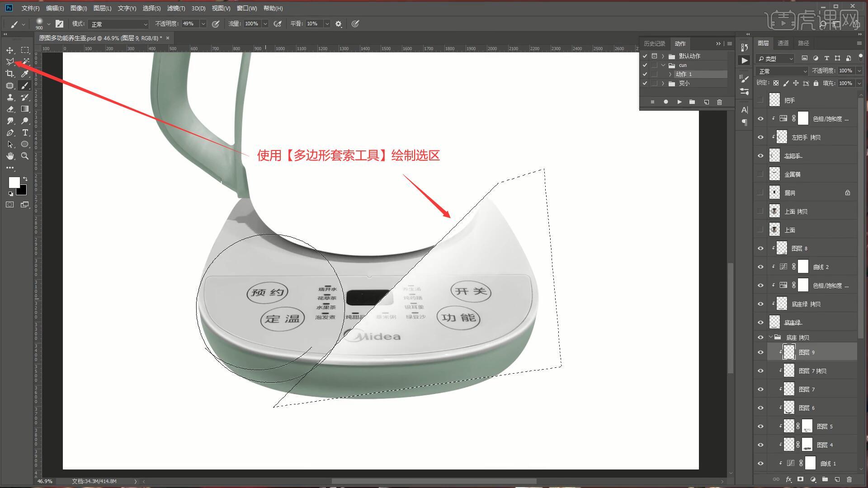Select the Horizontal Type tool
Viewport: 868px width, 488px height.
point(25,132)
